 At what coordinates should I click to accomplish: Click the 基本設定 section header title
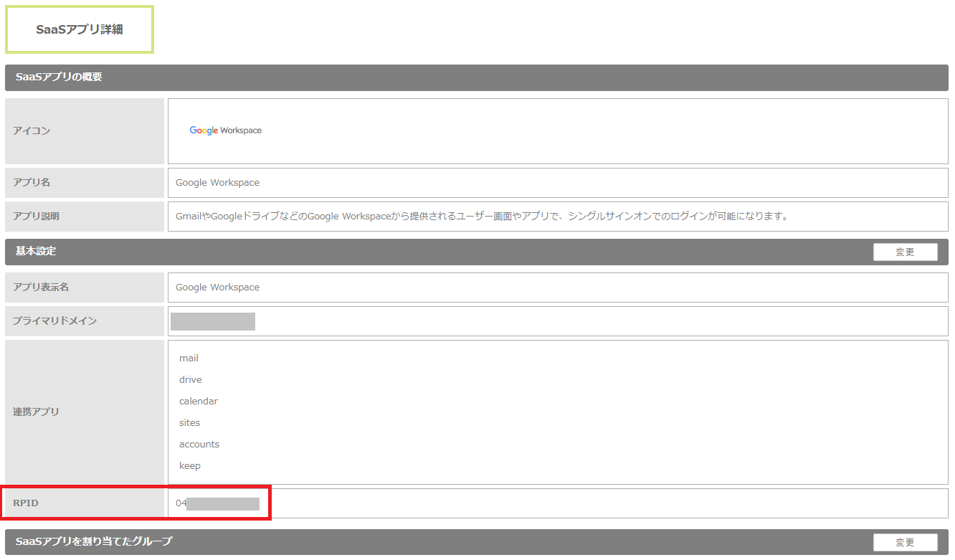36,252
